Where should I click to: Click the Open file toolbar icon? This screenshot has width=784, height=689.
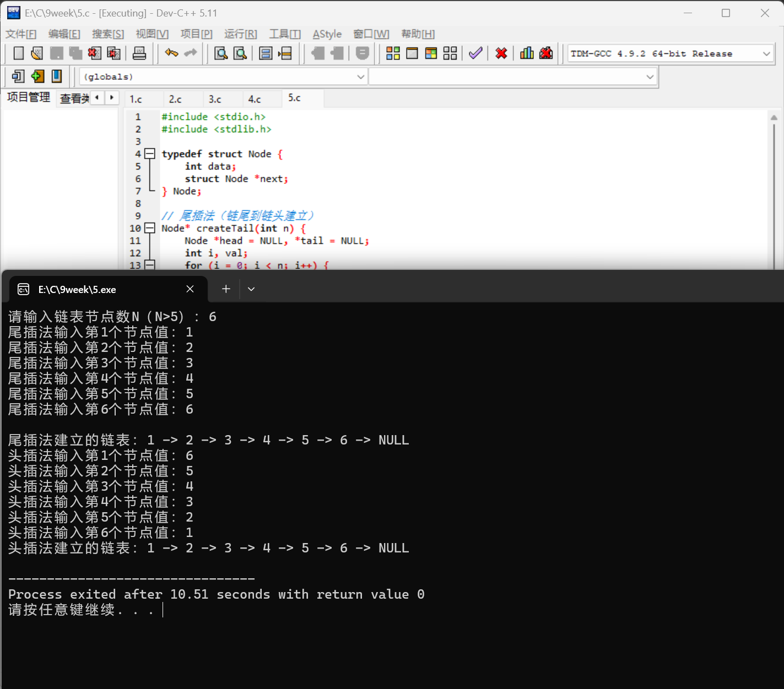[37, 53]
